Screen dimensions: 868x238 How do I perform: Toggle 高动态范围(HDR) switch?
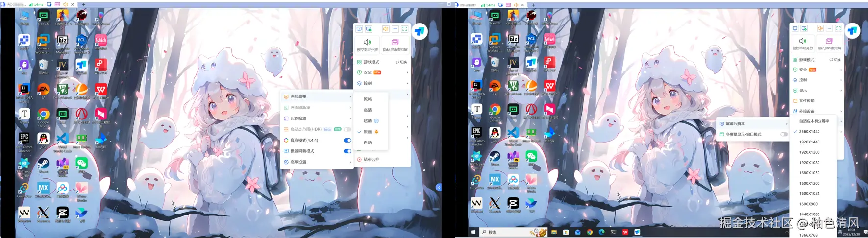pyautogui.click(x=347, y=129)
